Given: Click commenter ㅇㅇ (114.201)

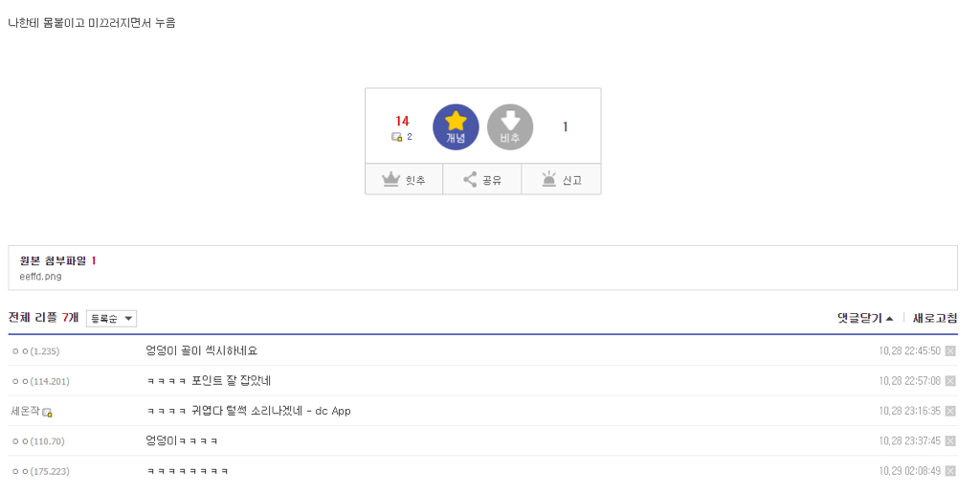Looking at the screenshot, I should (39, 381).
